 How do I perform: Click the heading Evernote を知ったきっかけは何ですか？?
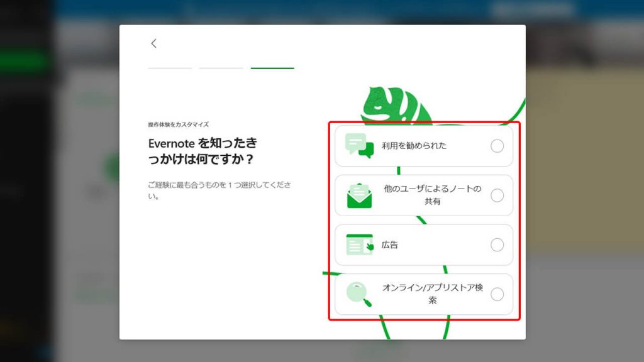point(203,151)
